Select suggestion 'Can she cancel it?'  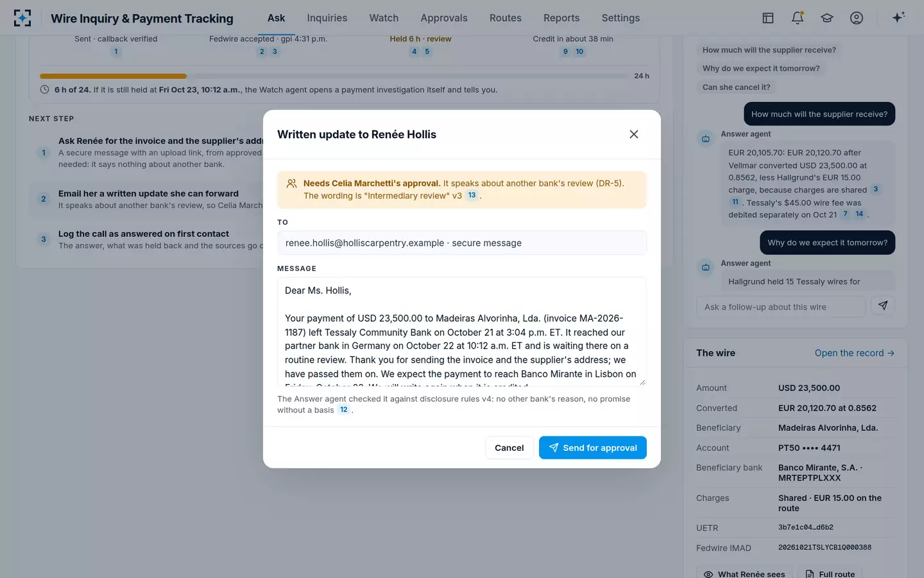pyautogui.click(x=736, y=87)
